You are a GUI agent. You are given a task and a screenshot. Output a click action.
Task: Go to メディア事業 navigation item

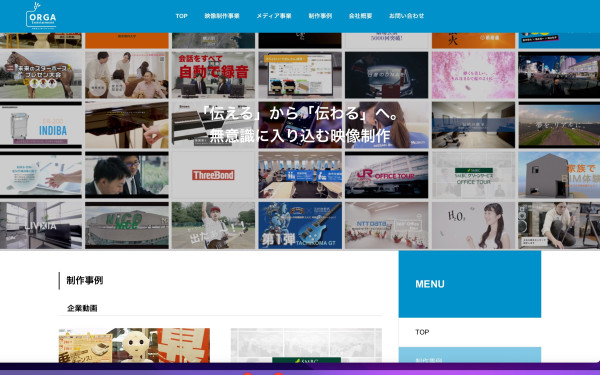[274, 16]
